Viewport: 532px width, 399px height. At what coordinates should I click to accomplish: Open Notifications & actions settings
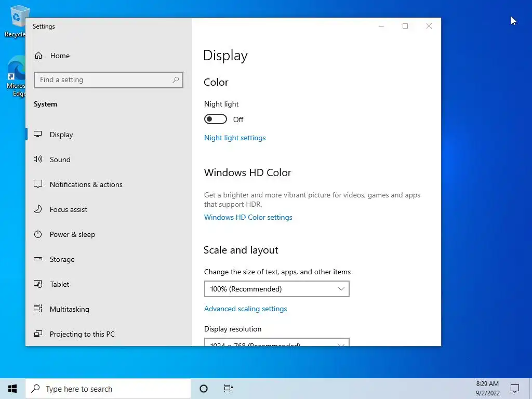[x=109, y=184]
